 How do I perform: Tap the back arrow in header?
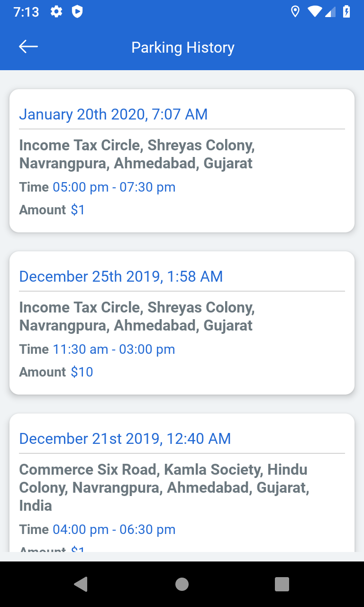click(28, 46)
